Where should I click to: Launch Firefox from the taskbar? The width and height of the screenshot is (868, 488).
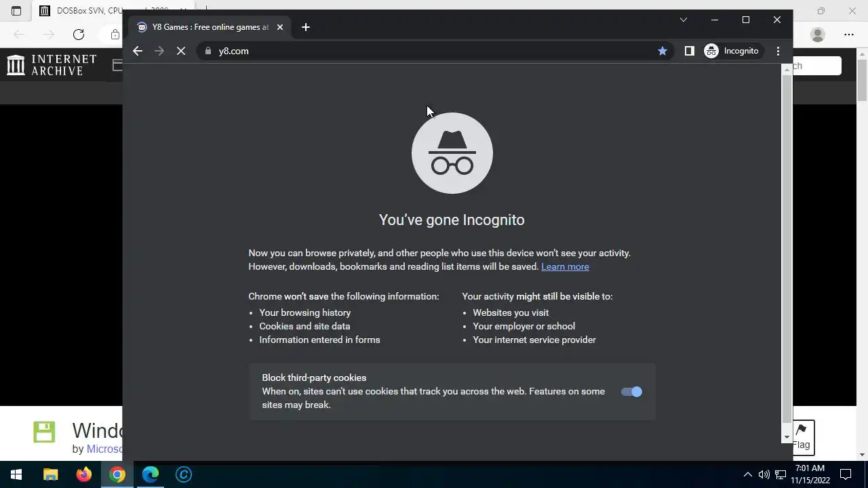[x=84, y=474]
